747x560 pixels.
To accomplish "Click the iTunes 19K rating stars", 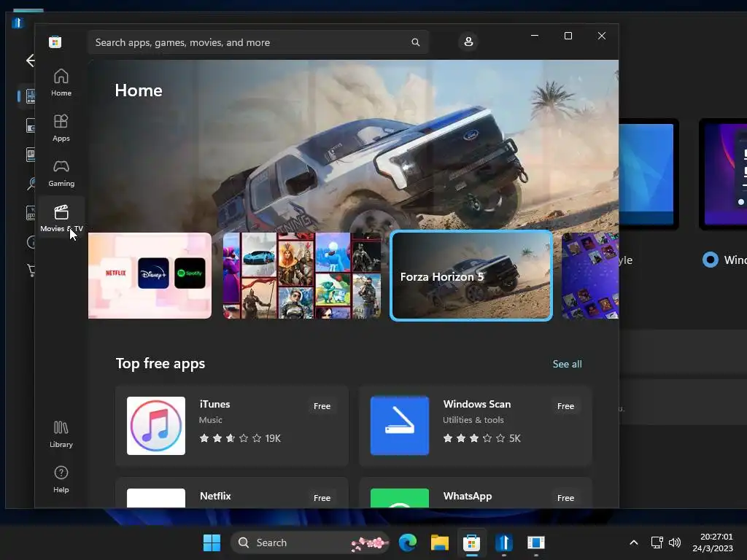I will (231, 438).
